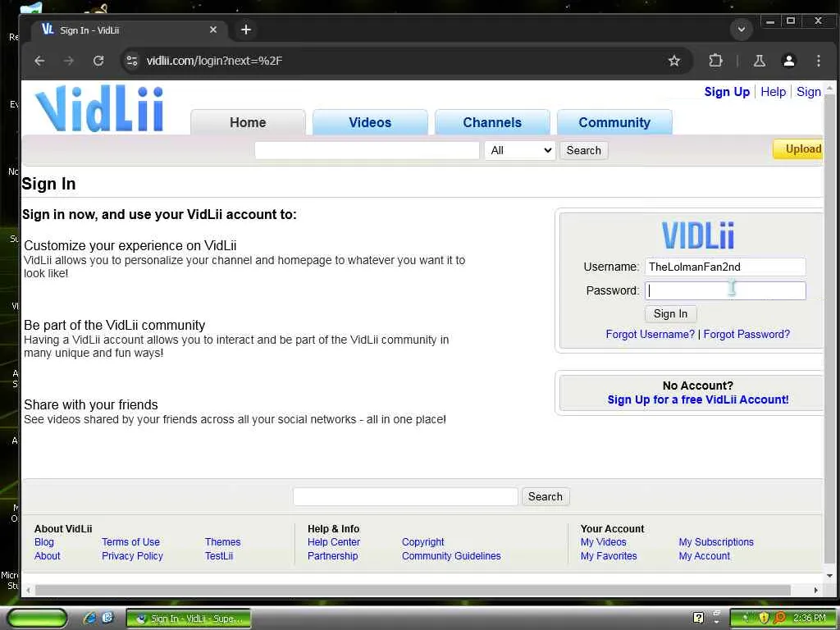Open the Community tab
The image size is (840, 630).
coord(614,123)
